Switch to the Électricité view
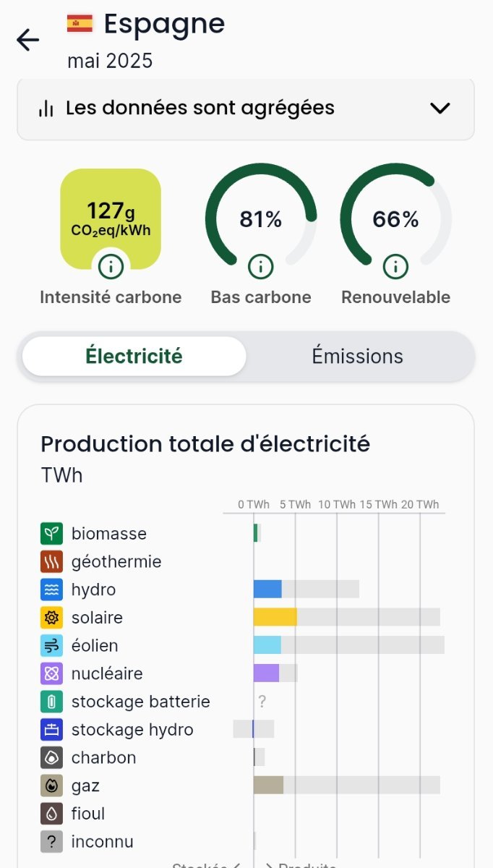The width and height of the screenshot is (493, 868). (x=134, y=356)
